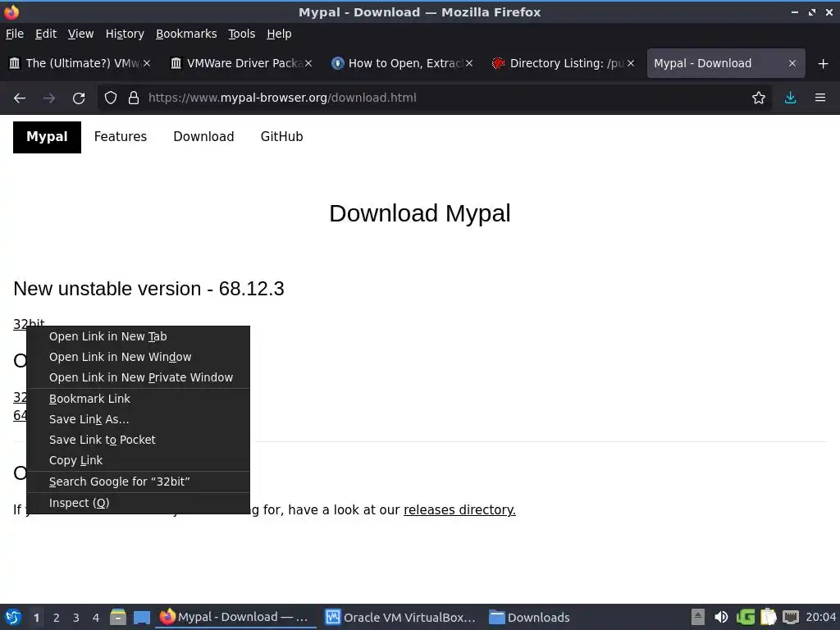Open the File menu
The height and width of the screenshot is (630, 840).
coord(15,34)
